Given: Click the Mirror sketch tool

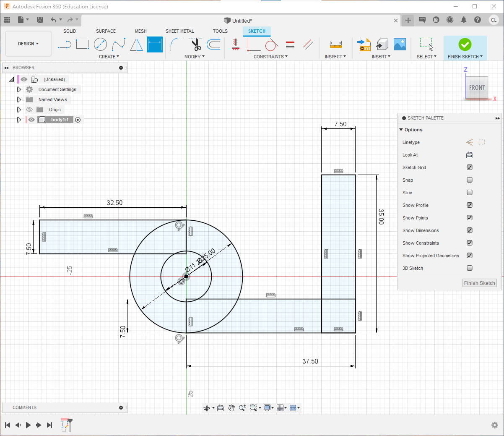Looking at the screenshot, I should [136, 44].
